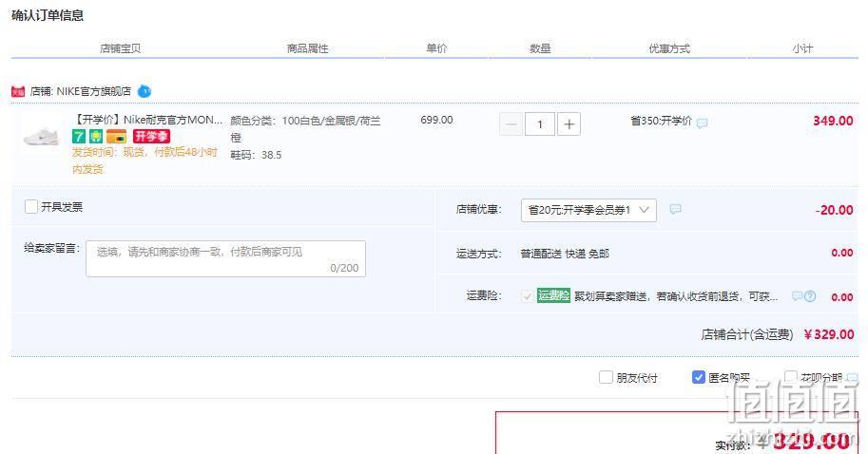Click the Tmall store badge icon
Screen dimensions: 868x454
pos(18,92)
